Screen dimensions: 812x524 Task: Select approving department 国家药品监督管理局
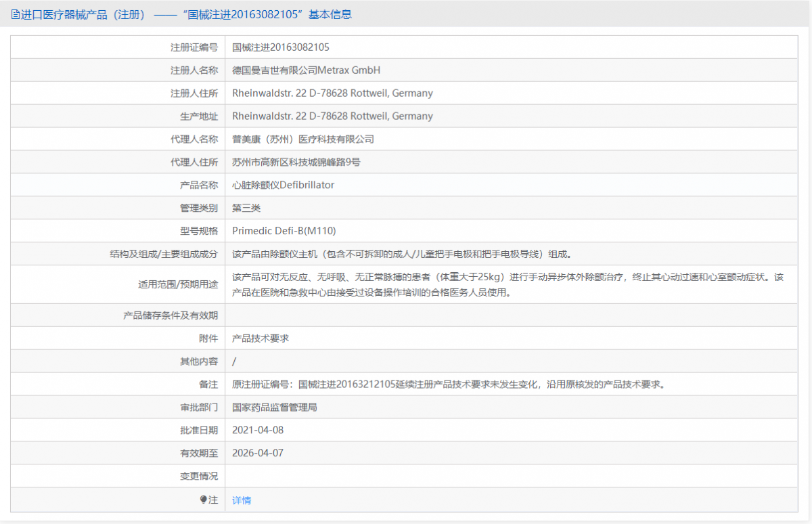[x=275, y=408]
